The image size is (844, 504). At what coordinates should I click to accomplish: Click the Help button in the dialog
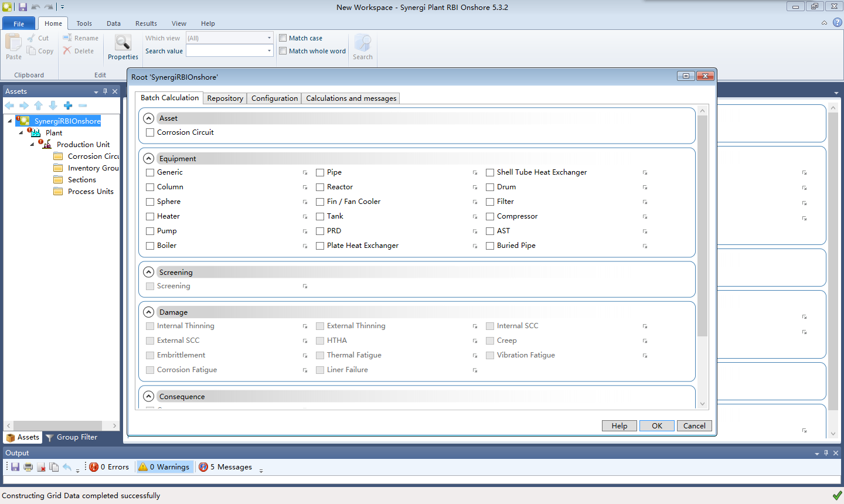(620, 426)
